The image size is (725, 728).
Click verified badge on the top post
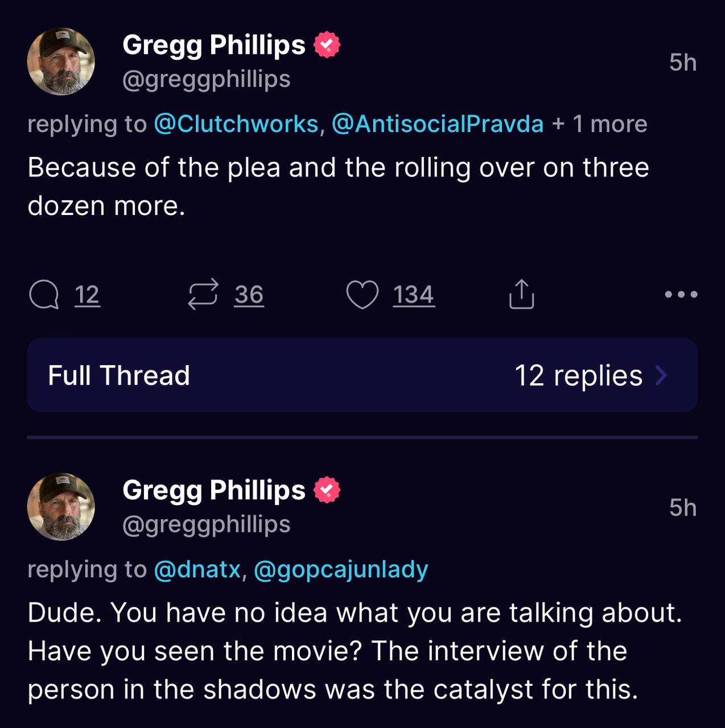click(x=327, y=45)
